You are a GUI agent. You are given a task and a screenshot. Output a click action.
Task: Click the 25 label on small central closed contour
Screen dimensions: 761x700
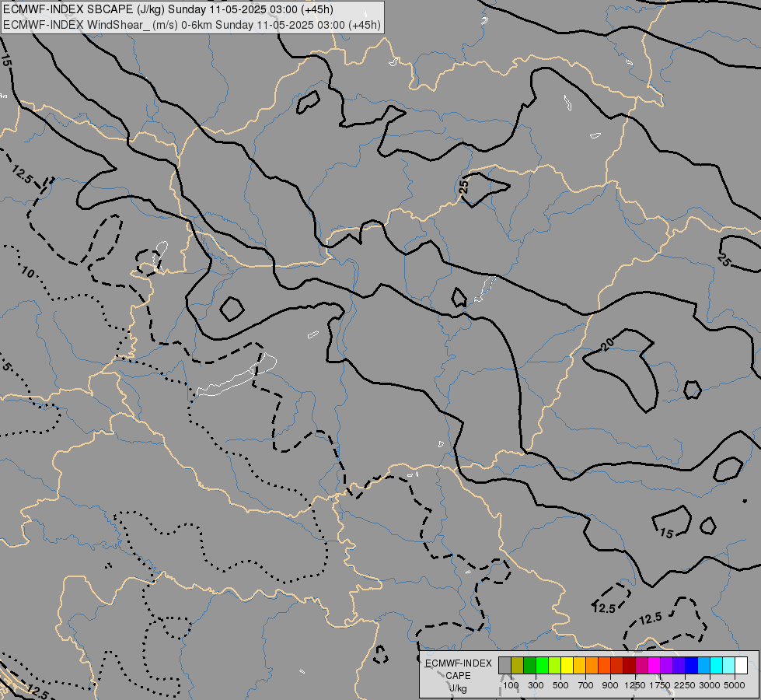(464, 186)
